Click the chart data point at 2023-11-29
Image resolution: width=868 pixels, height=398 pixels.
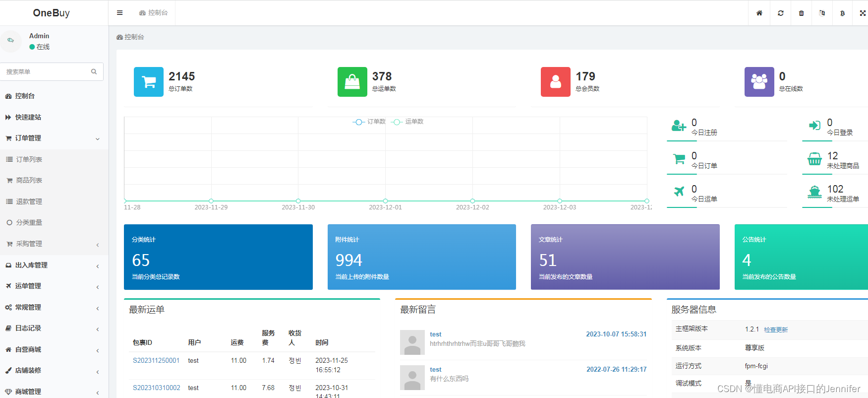tap(211, 201)
